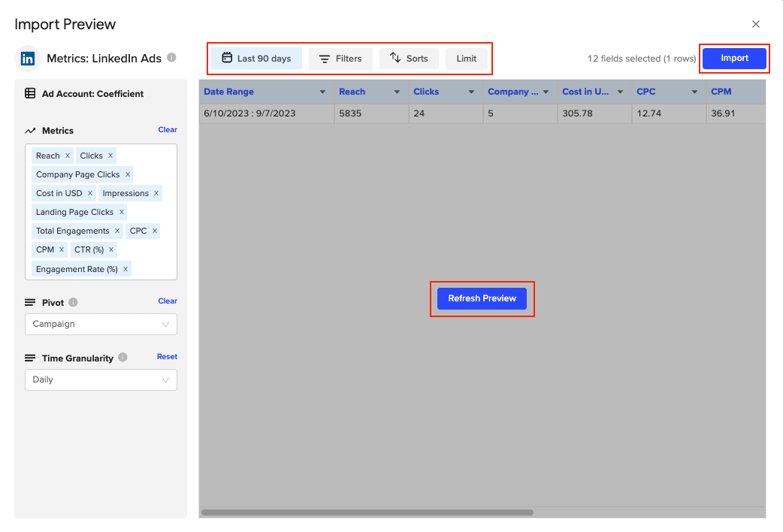Remove the Reach metric tag

pyautogui.click(x=68, y=156)
